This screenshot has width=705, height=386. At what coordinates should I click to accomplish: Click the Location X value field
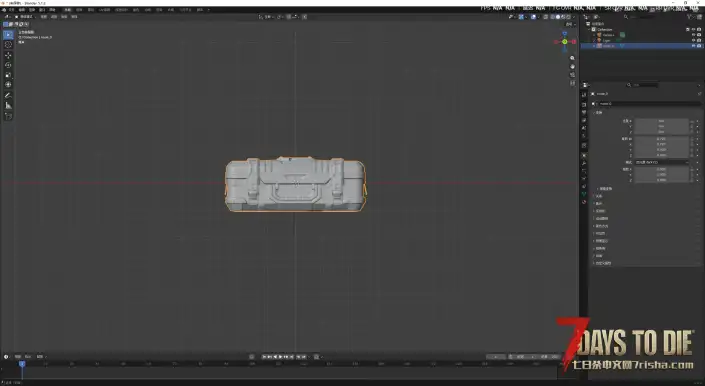(x=661, y=121)
